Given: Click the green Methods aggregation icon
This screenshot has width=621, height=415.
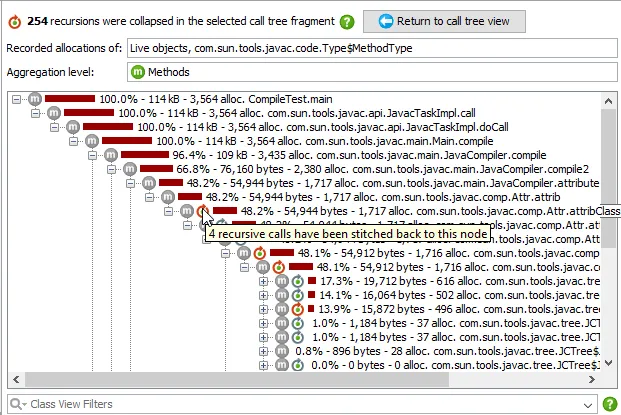Looking at the screenshot, I should (137, 72).
